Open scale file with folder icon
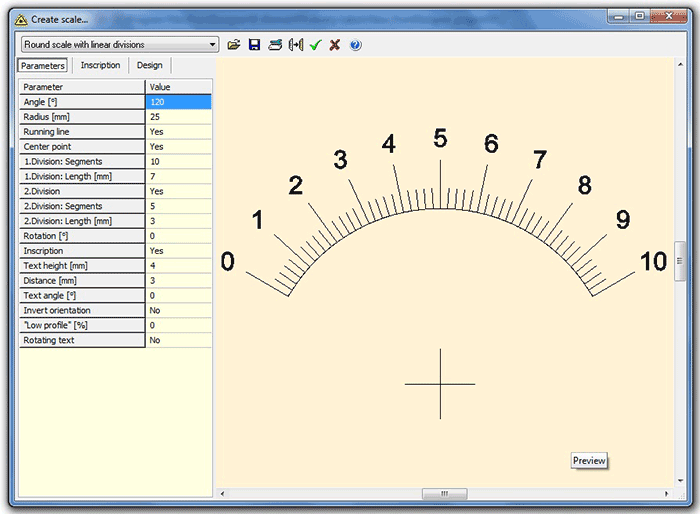The height and width of the screenshot is (514, 700). click(x=233, y=45)
